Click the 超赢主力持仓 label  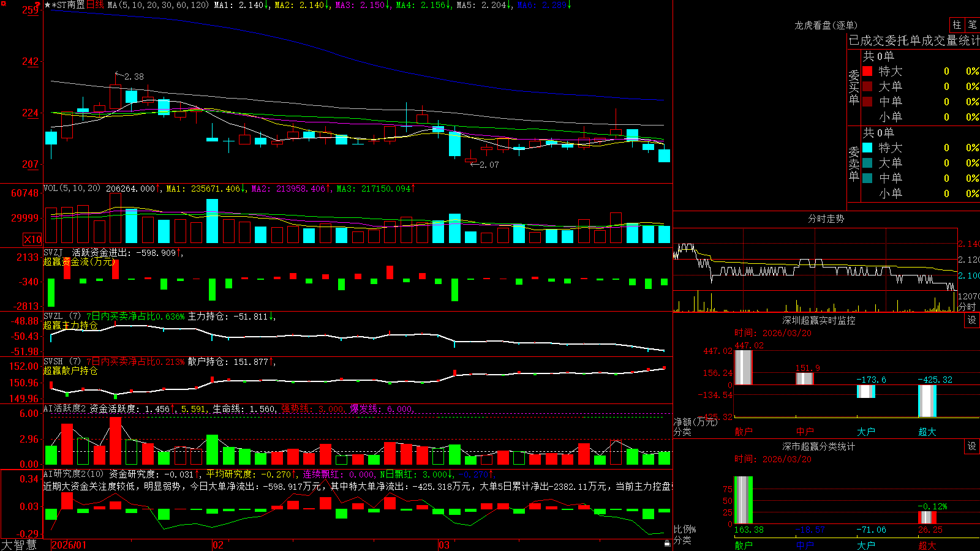coord(70,325)
